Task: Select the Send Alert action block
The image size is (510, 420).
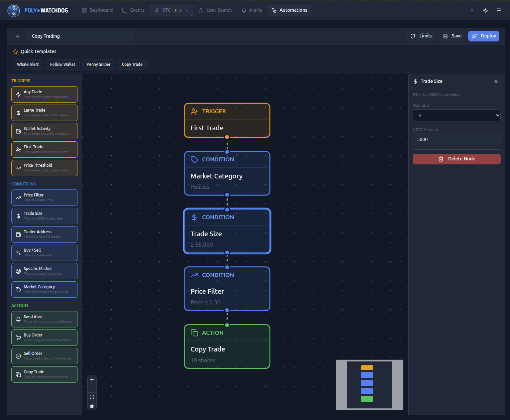Action: pyautogui.click(x=44, y=319)
